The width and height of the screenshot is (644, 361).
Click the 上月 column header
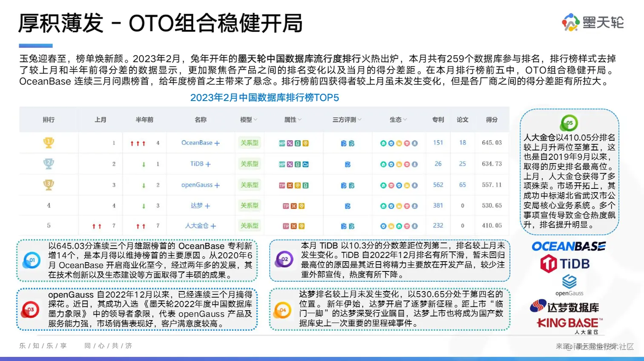click(101, 120)
